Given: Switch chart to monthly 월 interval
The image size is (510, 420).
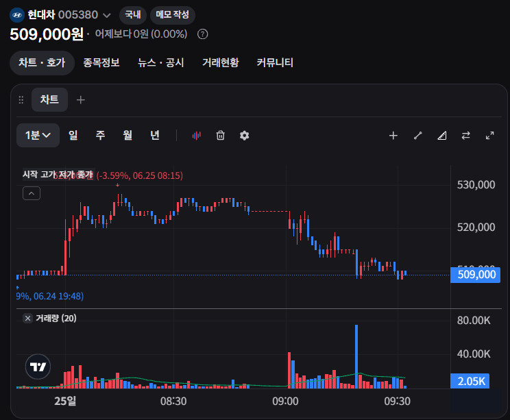Looking at the screenshot, I should [x=127, y=135].
